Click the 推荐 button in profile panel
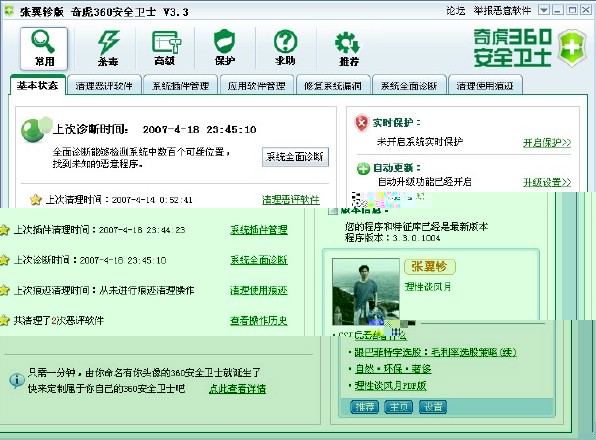The width and height of the screenshot is (596, 440). (365, 407)
